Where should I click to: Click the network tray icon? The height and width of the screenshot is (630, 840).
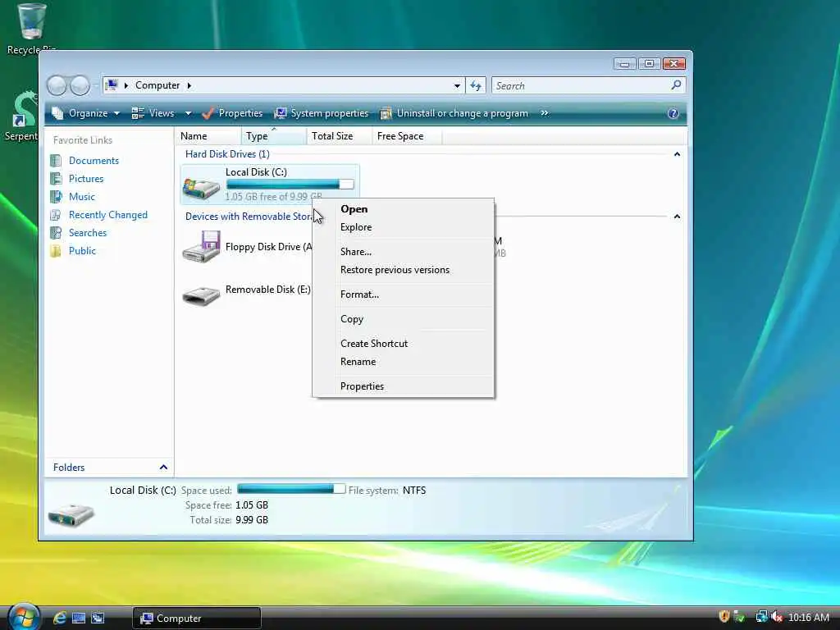pyautogui.click(x=761, y=617)
